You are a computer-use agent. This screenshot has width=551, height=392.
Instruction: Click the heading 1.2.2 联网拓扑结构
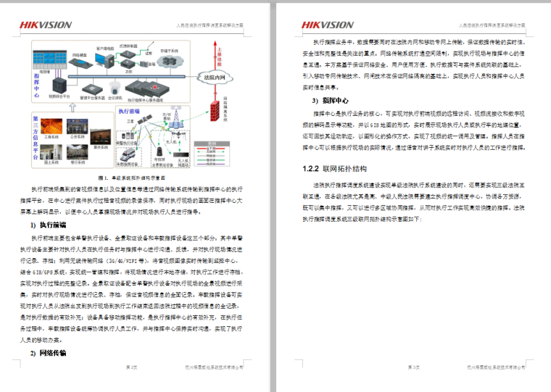tap(334, 169)
